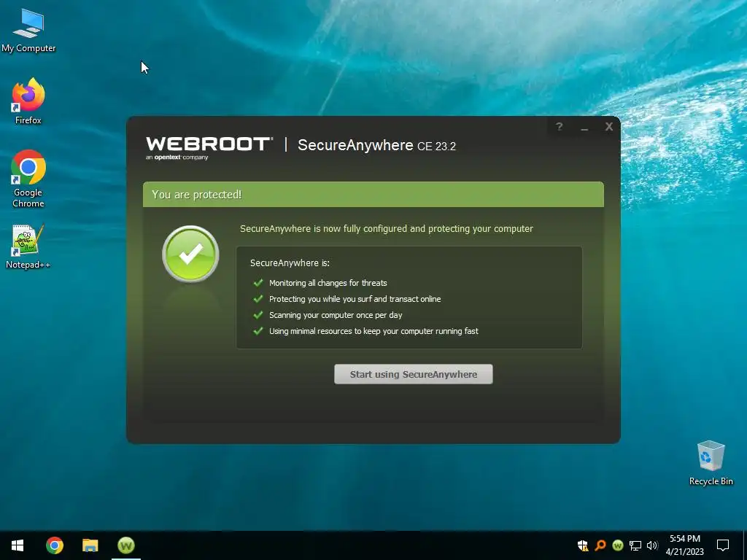Close the Webroot SecureAnywhere window
This screenshot has height=560, width=747.
tap(609, 127)
